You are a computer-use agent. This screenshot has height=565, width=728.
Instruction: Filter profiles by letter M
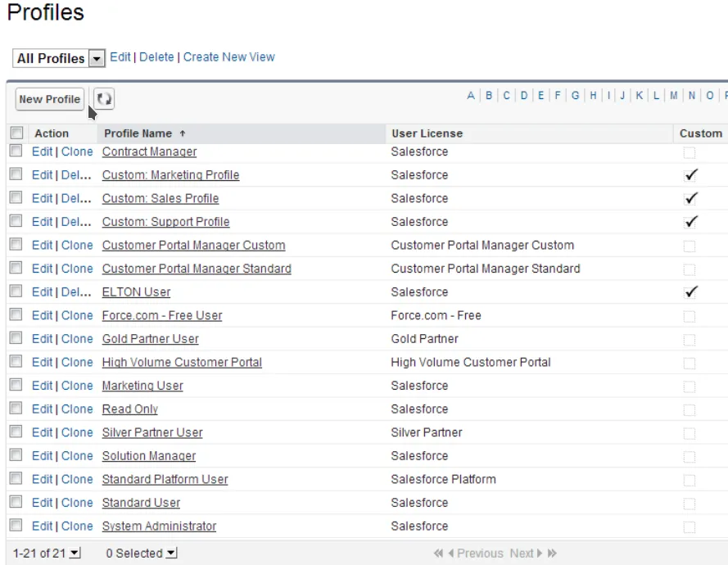pos(674,96)
